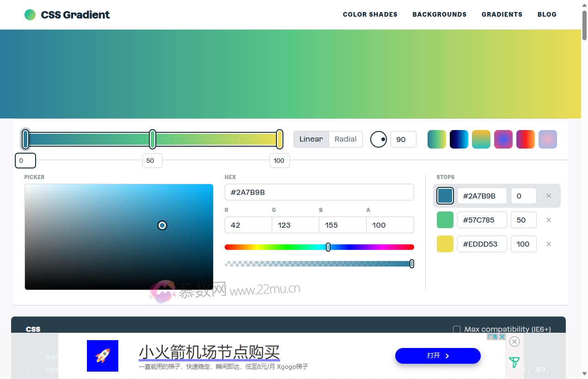
Task: Open the GRADIENTS menu item
Action: pos(502,14)
